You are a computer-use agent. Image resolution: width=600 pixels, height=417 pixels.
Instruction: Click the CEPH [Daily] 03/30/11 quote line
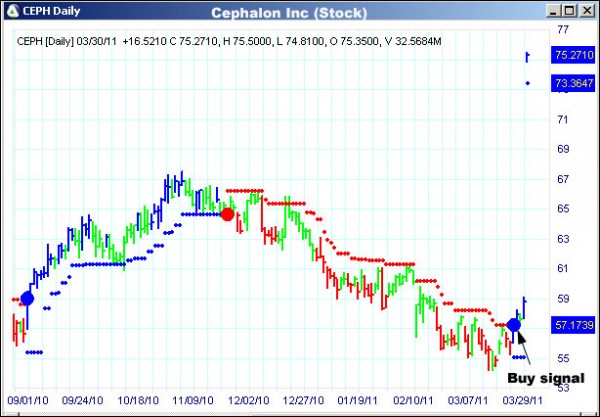229,41
